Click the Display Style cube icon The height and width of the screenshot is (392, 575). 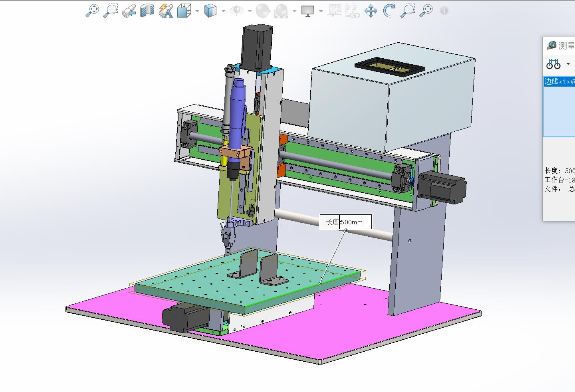click(x=210, y=11)
